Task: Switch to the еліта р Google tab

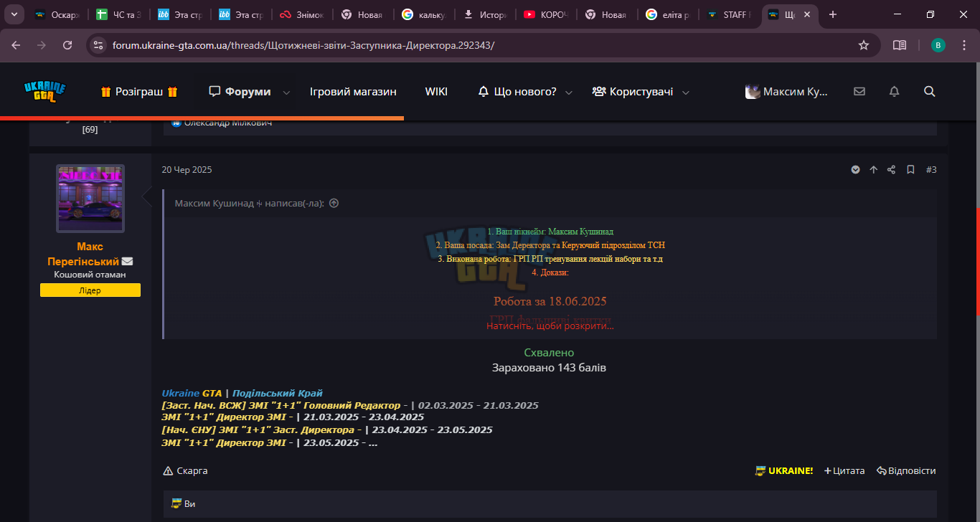Action: click(668, 14)
